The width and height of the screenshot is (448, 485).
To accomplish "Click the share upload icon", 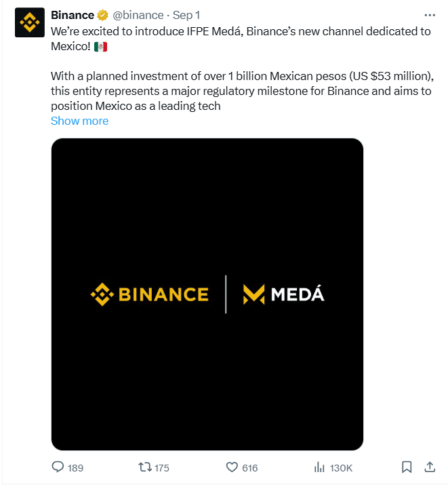I will (429, 467).
